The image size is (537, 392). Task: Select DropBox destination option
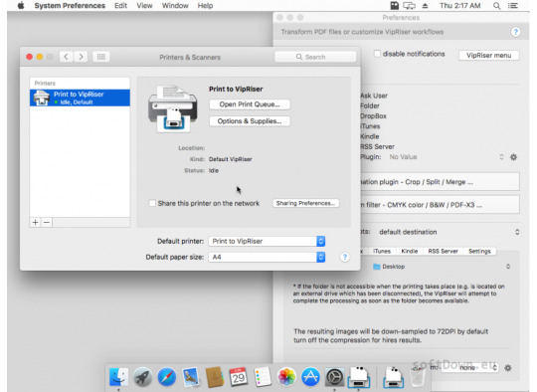point(373,115)
